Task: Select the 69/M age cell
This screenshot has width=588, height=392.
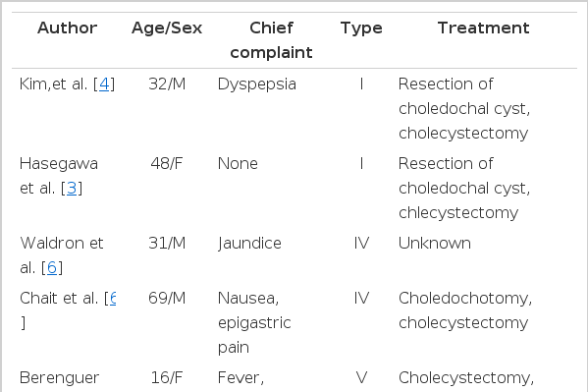Action: [x=167, y=298]
